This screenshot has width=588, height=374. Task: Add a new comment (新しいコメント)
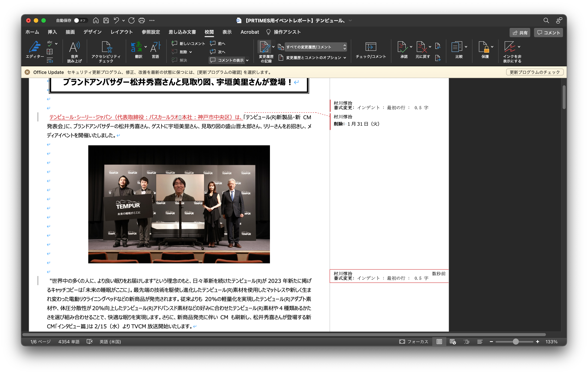[188, 44]
